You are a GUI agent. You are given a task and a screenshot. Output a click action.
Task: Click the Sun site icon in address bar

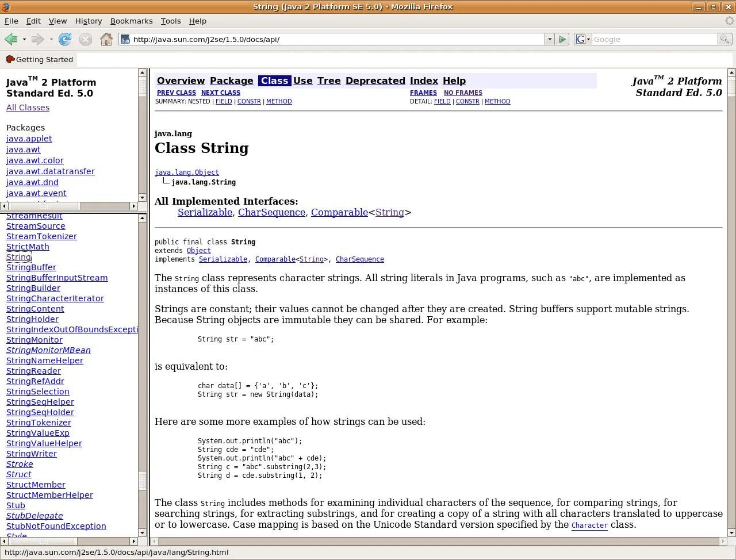click(x=125, y=40)
